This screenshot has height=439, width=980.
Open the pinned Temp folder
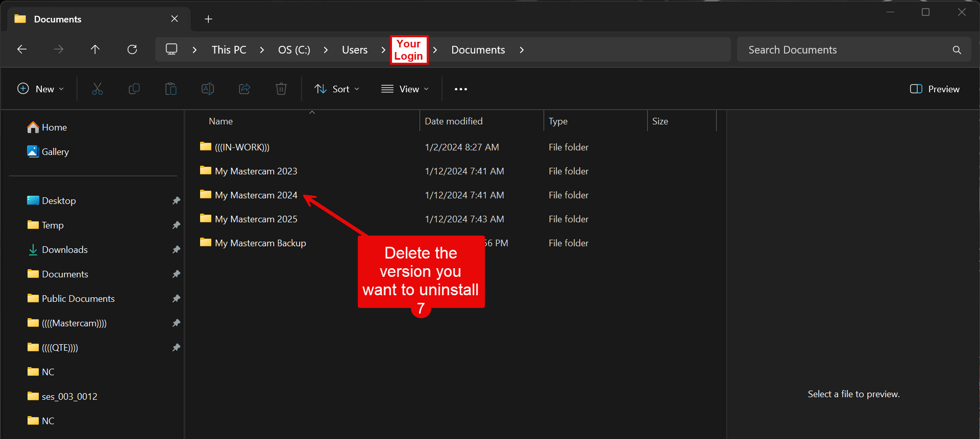click(x=45, y=225)
